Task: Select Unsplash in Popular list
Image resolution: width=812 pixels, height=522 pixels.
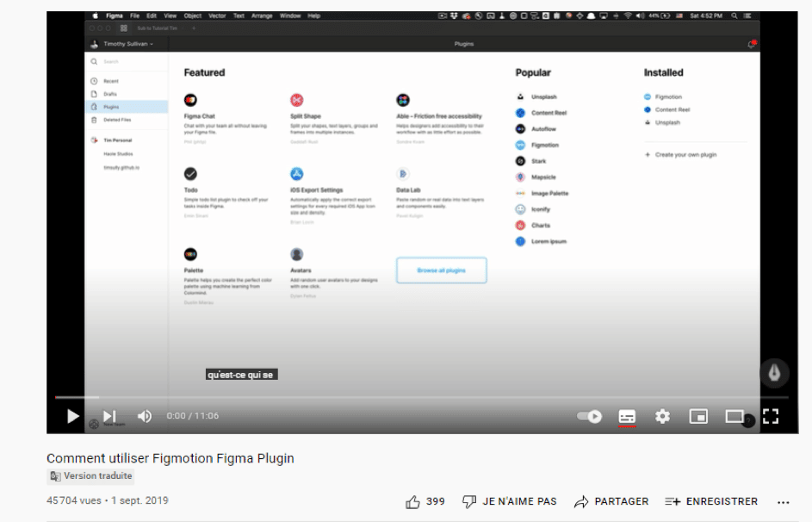Action: (x=536, y=96)
